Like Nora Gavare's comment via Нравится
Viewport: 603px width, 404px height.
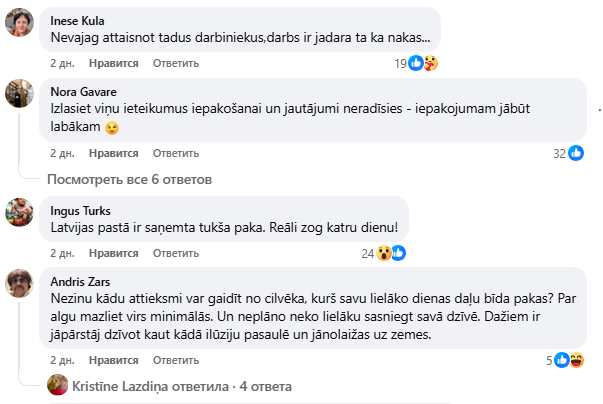pos(112,153)
